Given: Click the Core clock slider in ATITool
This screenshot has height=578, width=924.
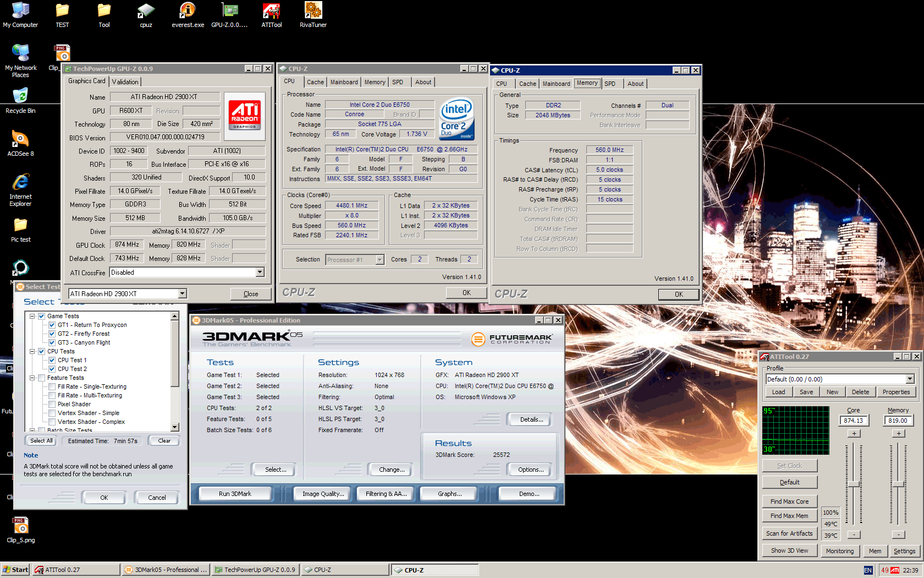Looking at the screenshot, I should 854,484.
